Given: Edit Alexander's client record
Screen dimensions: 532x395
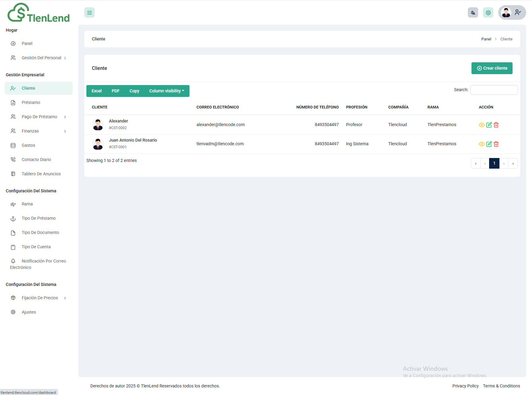Looking at the screenshot, I should point(489,125).
